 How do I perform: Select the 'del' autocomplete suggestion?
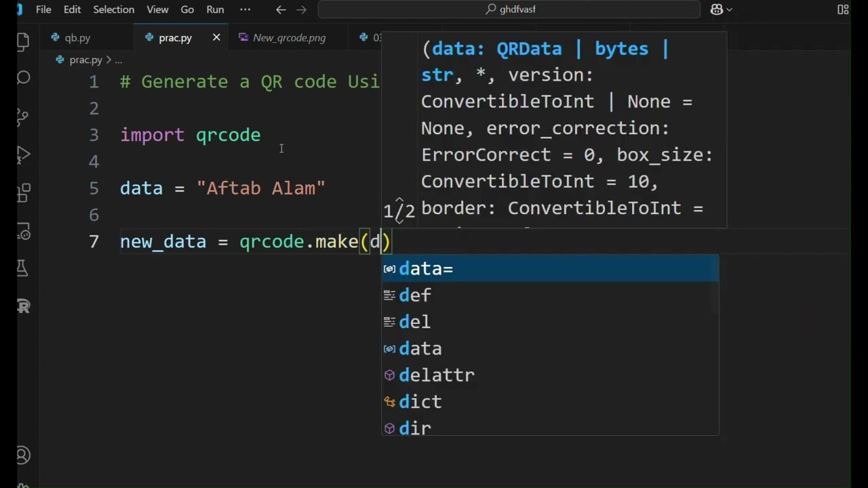point(550,322)
